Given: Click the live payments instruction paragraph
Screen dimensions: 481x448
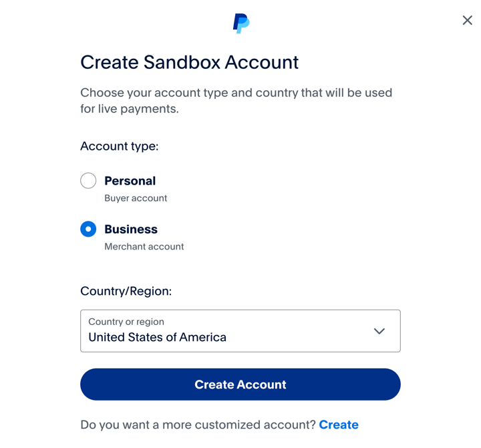Looking at the screenshot, I should (236, 101).
